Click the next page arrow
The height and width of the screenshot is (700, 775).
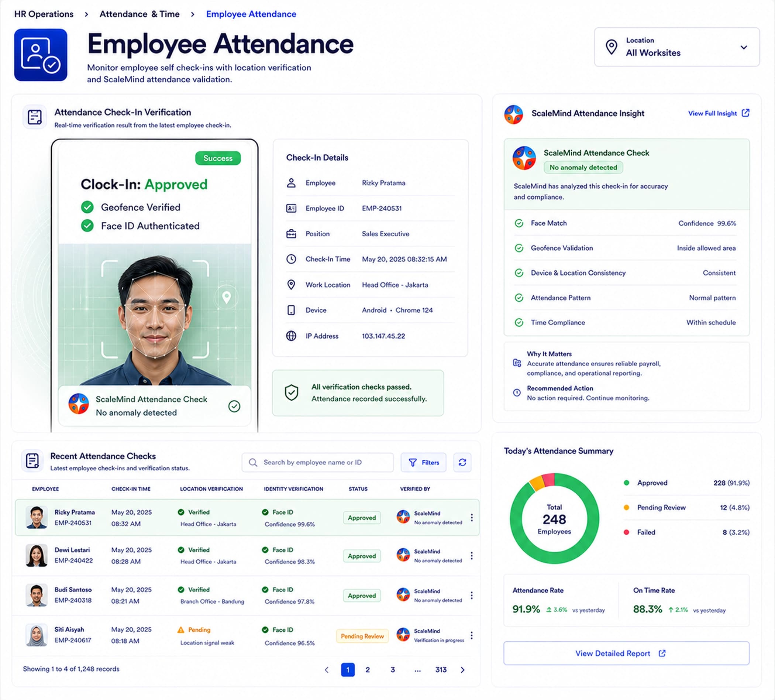[x=462, y=670]
